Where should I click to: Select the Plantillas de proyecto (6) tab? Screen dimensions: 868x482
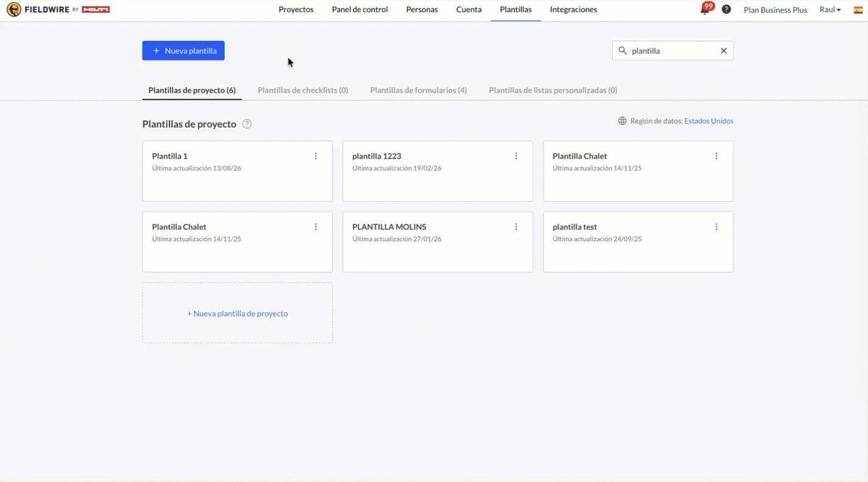[192, 90]
